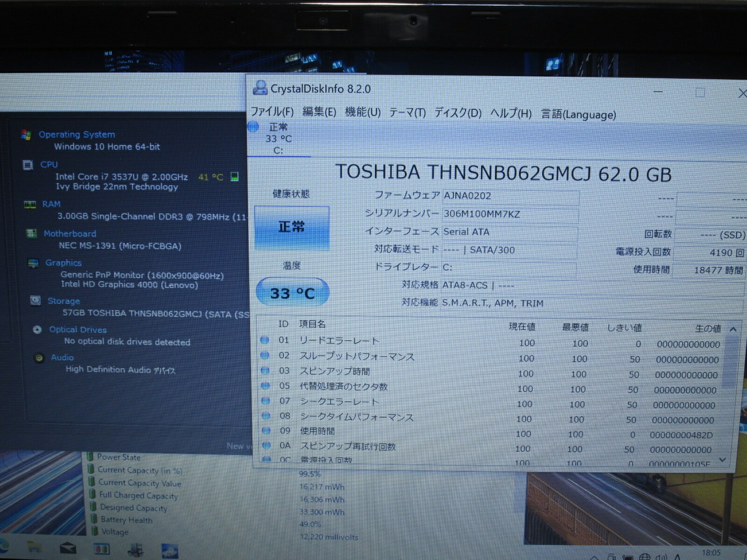Click the 33 °C temperature indicator

click(294, 293)
